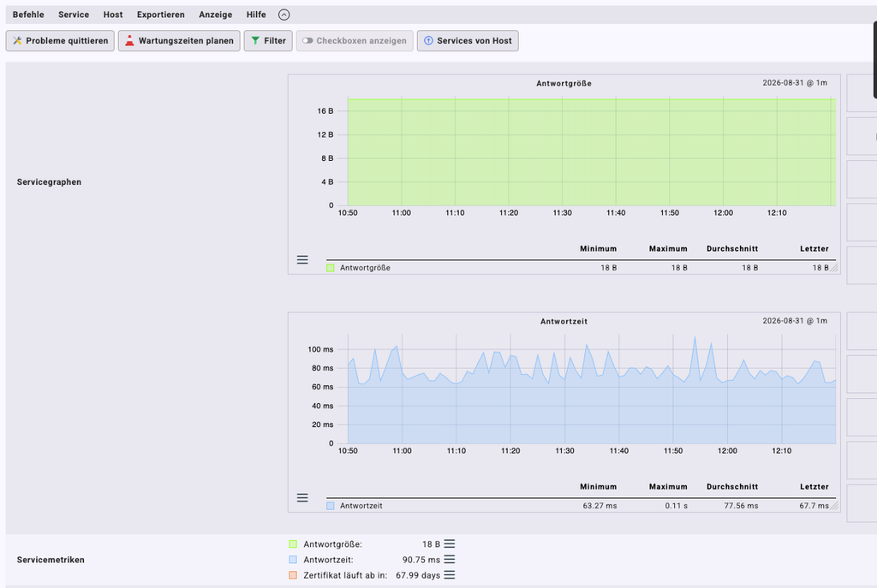This screenshot has width=877, height=588.
Task: Click the green funnel Filter icon
Action: (x=255, y=41)
